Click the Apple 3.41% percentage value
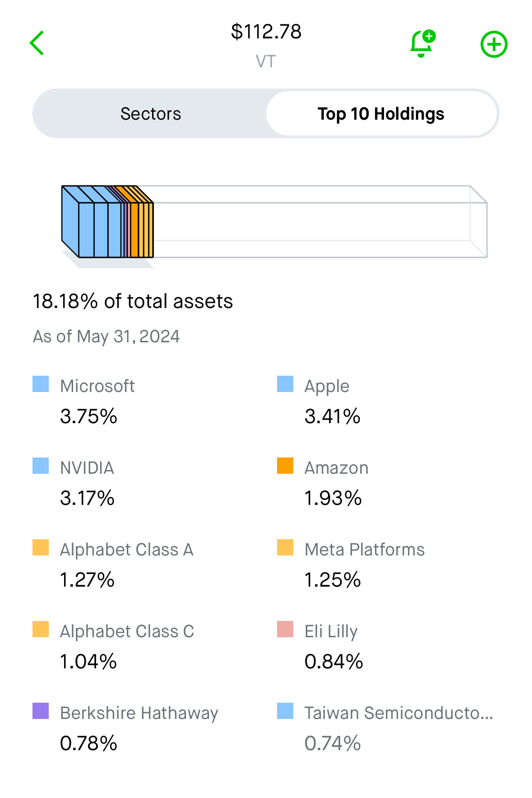532x798 pixels. [333, 416]
